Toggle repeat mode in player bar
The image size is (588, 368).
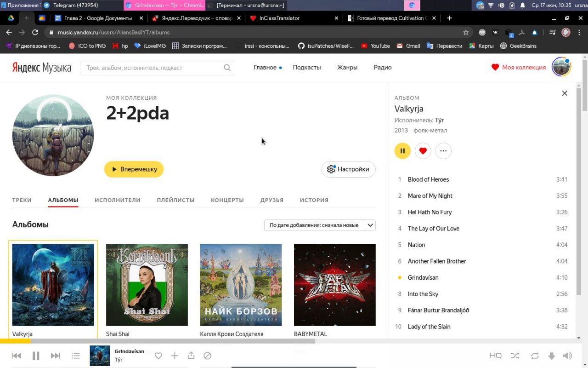pyautogui.click(x=535, y=356)
